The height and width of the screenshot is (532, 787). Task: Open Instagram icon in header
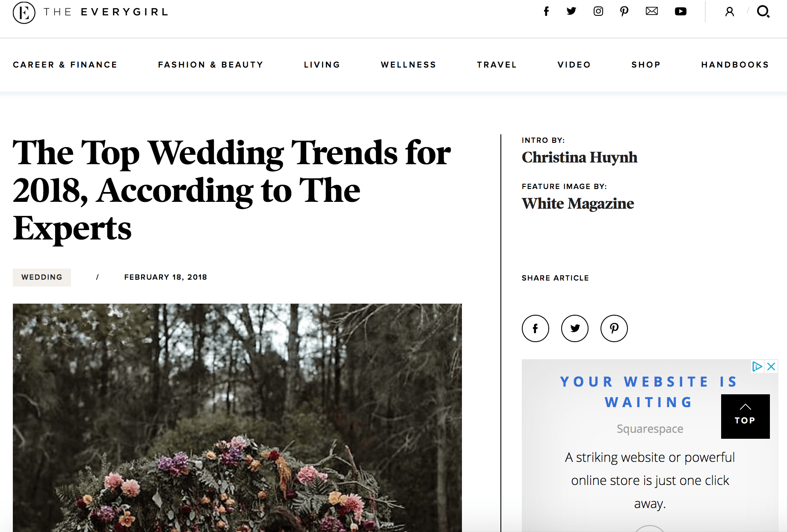coord(598,12)
